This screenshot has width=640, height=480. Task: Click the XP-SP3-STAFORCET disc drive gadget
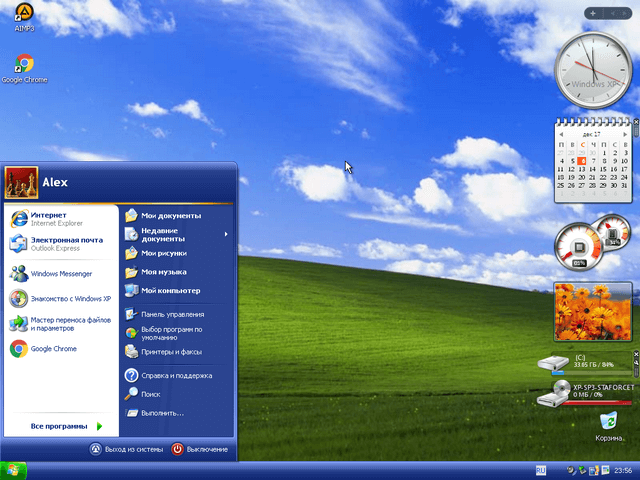[x=554, y=393]
